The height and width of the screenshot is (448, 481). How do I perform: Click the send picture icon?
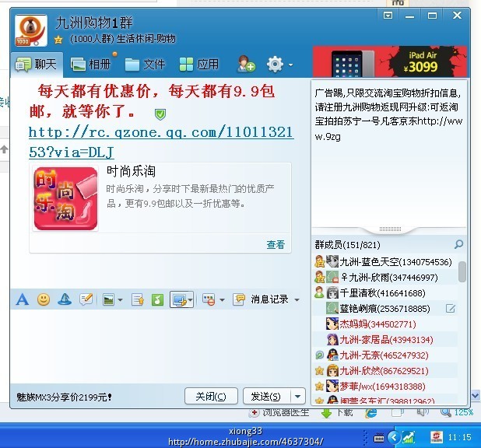(109, 300)
